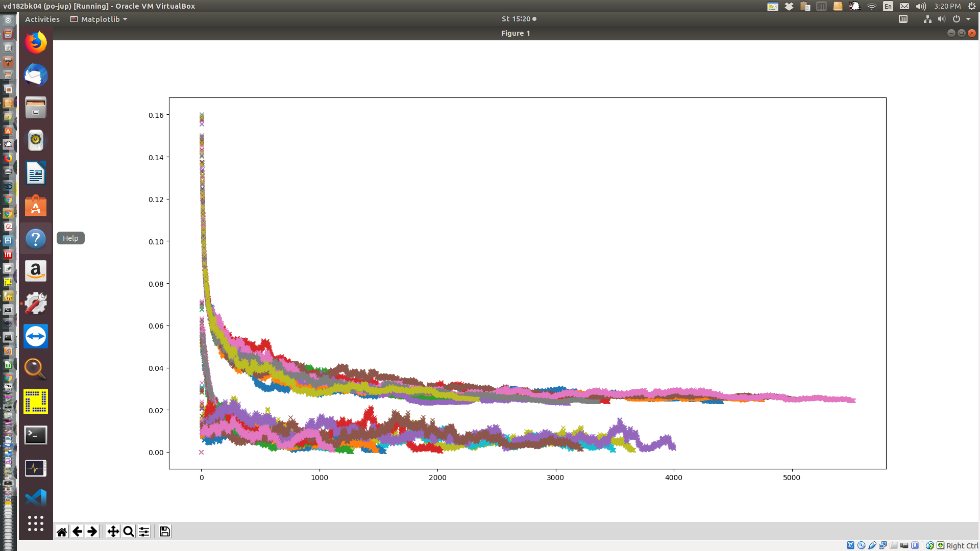Click the x-axis tick label 1000
Screen dimensions: 980x551
tap(320, 478)
